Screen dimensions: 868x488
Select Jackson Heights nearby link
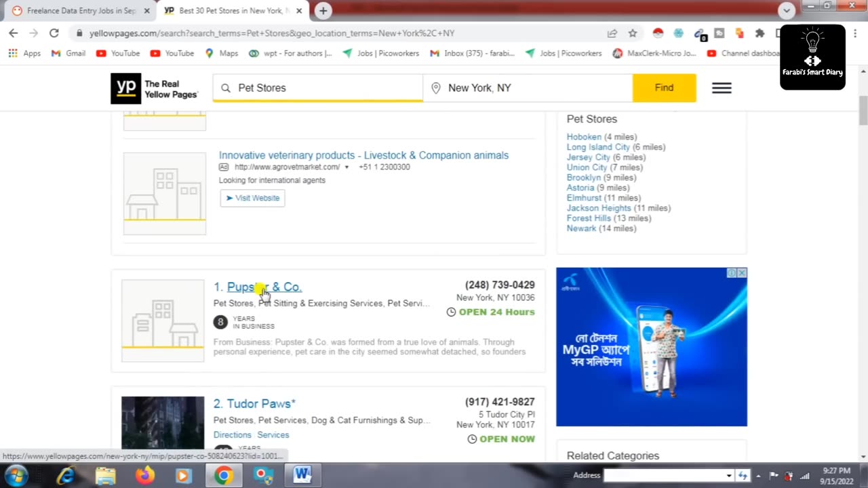click(599, 208)
